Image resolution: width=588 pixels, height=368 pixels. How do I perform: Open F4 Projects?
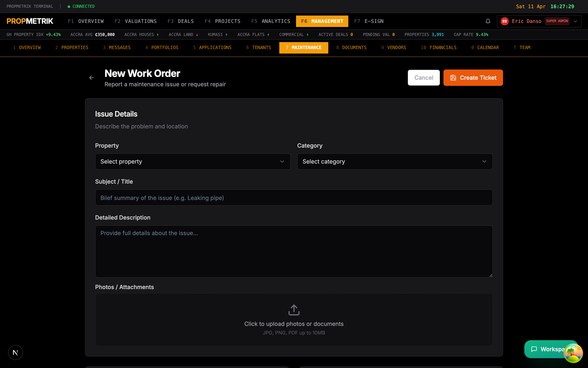(222, 21)
